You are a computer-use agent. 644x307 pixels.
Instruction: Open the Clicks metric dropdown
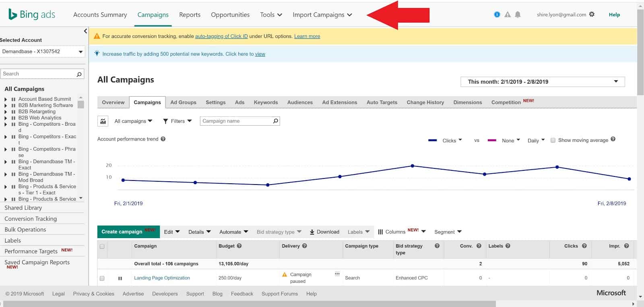[452, 140]
